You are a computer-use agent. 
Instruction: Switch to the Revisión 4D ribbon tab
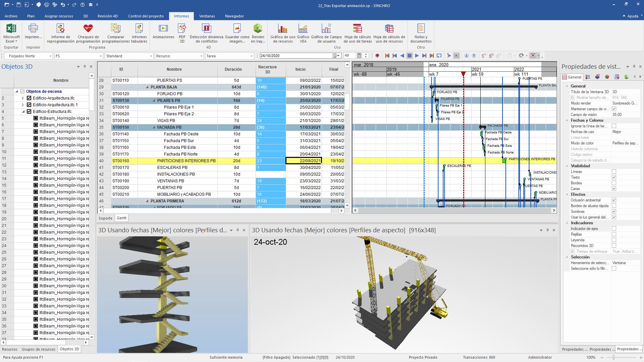coord(108,16)
